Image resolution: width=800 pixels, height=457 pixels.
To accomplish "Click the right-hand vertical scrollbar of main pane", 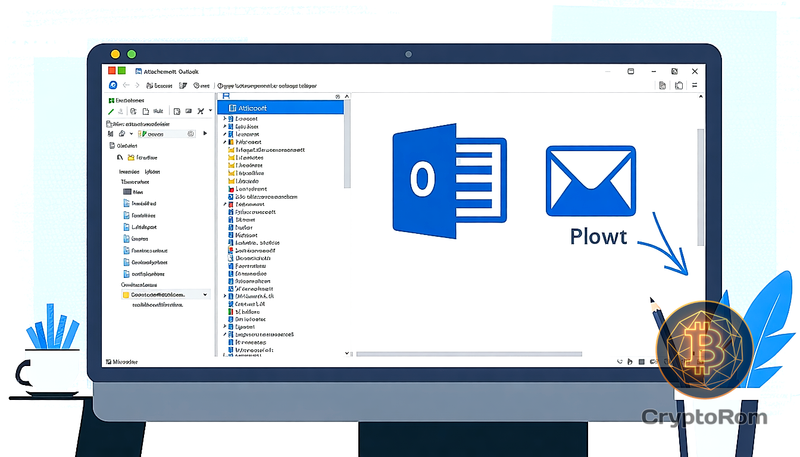I will click(701, 187).
